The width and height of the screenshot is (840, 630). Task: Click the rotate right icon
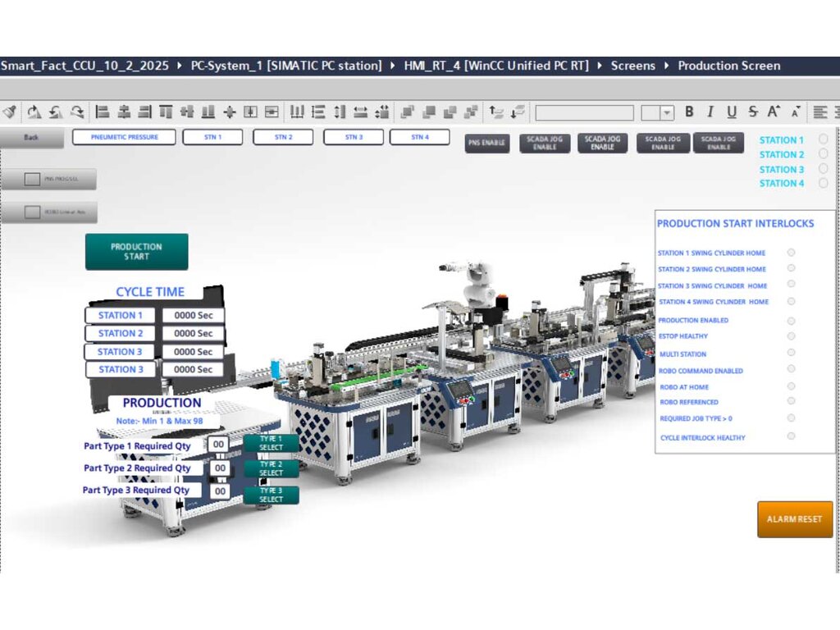tap(77, 112)
